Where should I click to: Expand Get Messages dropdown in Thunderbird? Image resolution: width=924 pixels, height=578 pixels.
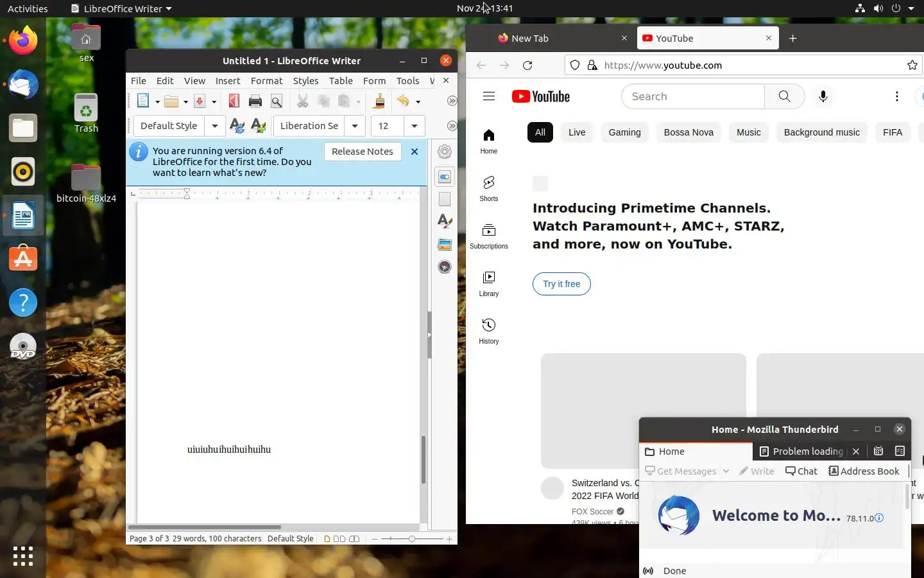coord(726,471)
